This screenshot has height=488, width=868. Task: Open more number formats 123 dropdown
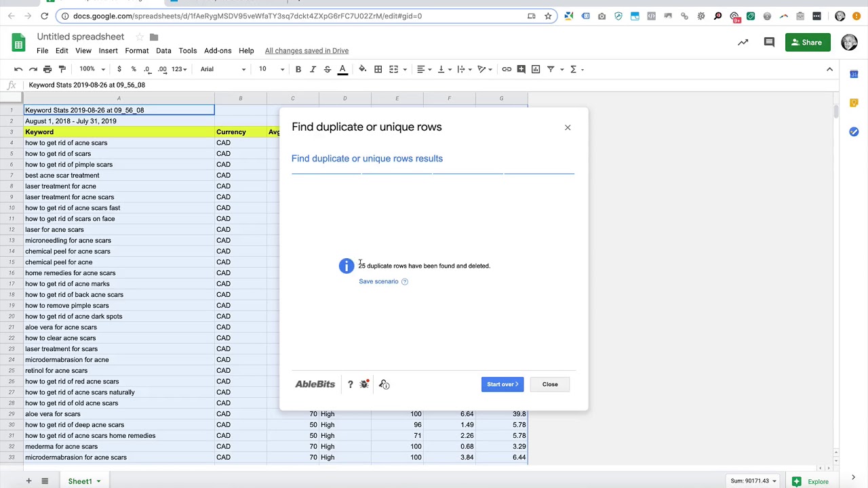click(x=179, y=69)
